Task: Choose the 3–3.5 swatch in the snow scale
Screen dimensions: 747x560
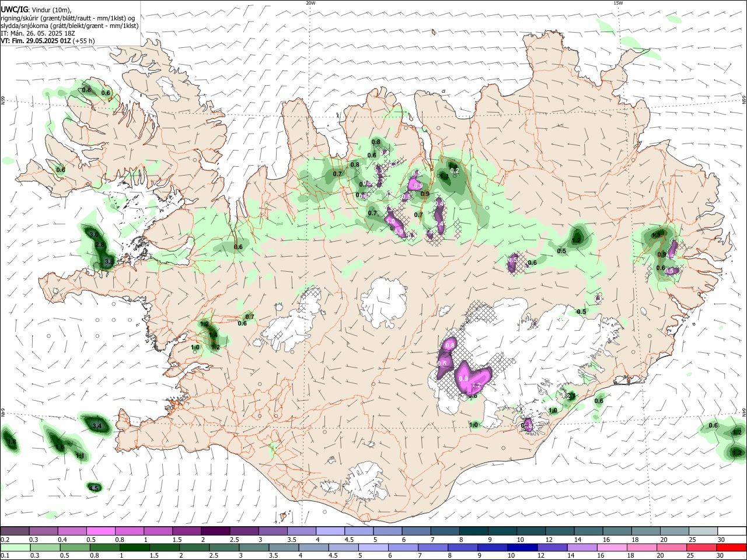Action: pyautogui.click(x=273, y=531)
